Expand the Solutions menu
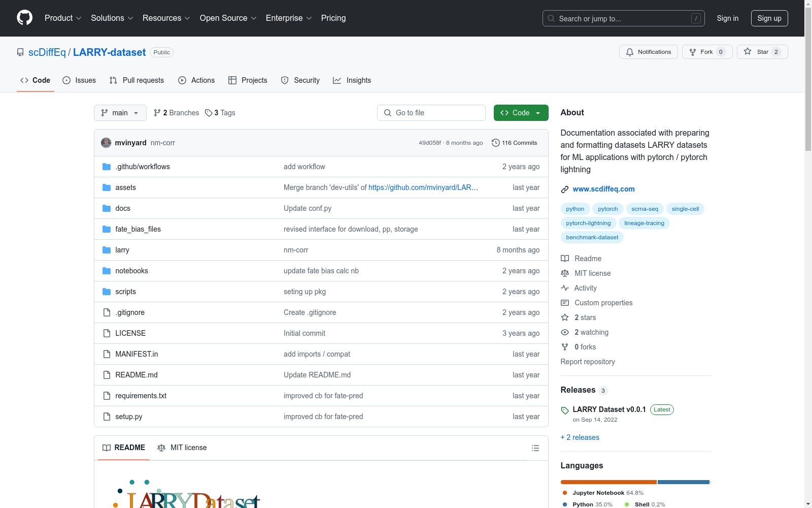The width and height of the screenshot is (812, 508). (112, 18)
